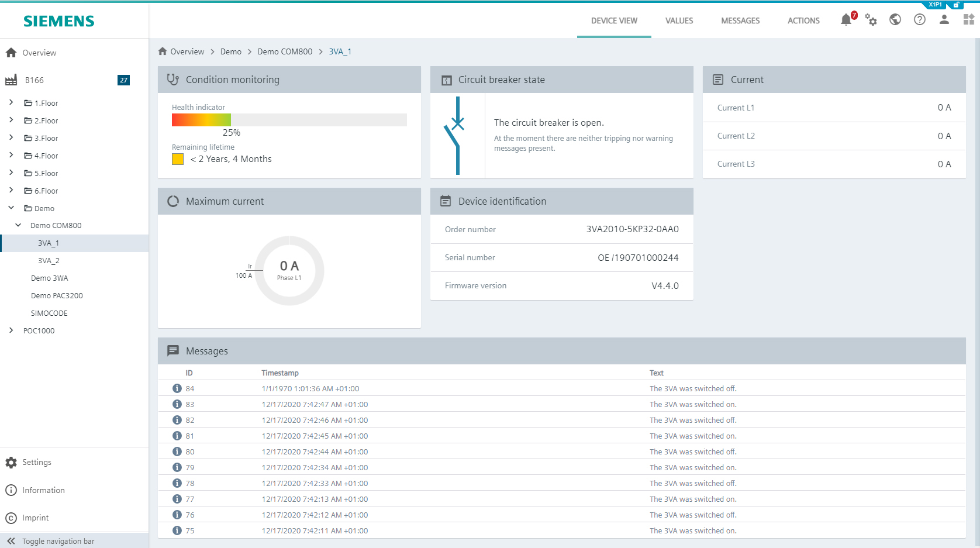The height and width of the screenshot is (548, 980).
Task: Expand the 6.Floor tree node
Action: pyautogui.click(x=11, y=190)
